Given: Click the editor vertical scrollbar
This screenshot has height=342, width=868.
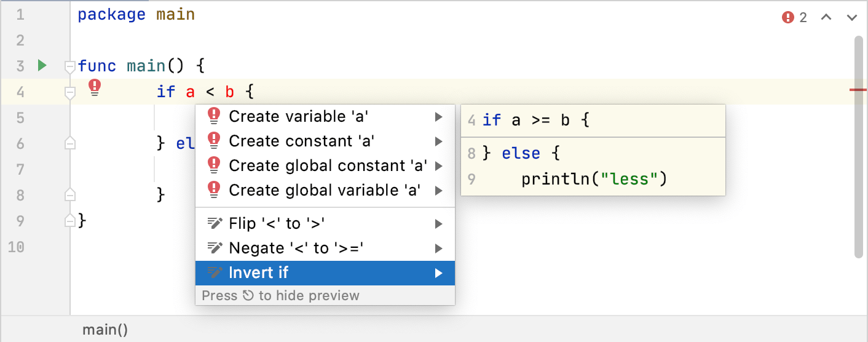Looking at the screenshot, I should point(858,148).
